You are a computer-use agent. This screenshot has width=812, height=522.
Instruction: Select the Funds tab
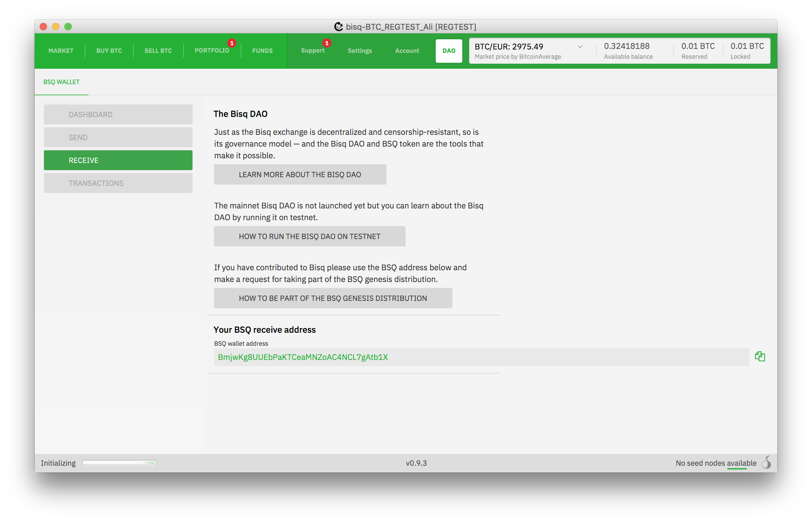tap(262, 50)
